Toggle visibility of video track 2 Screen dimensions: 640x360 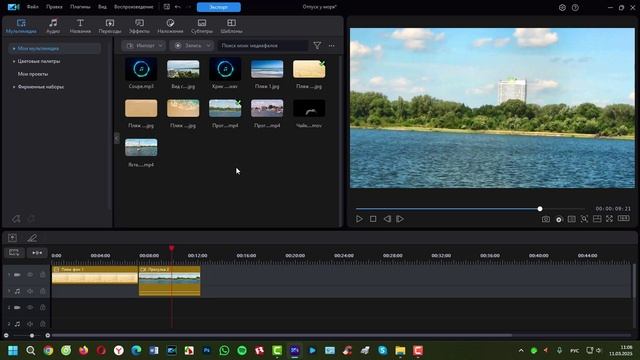[30, 307]
